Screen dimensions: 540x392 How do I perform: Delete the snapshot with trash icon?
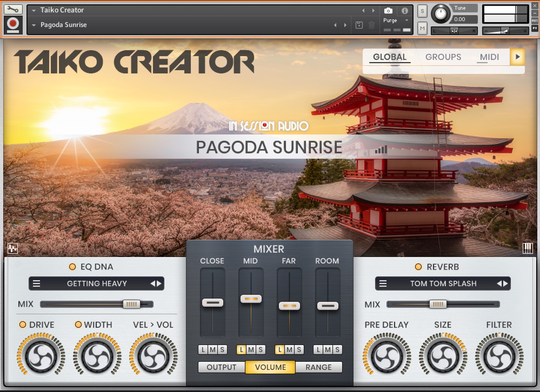click(x=372, y=25)
